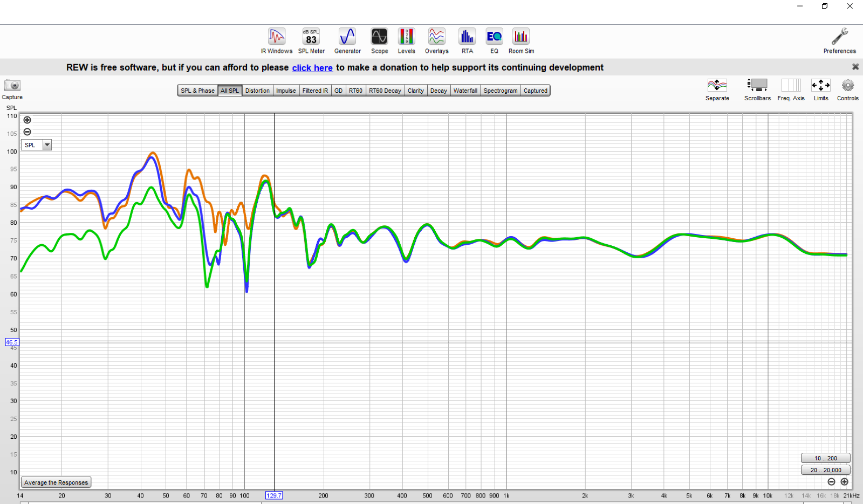Switch to the Waterfall tab
863x504 pixels.
465,91
